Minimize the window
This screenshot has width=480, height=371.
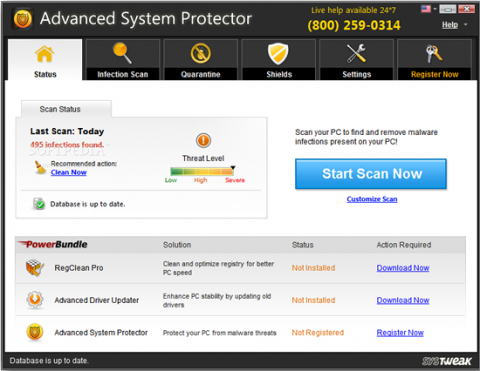click(x=448, y=9)
